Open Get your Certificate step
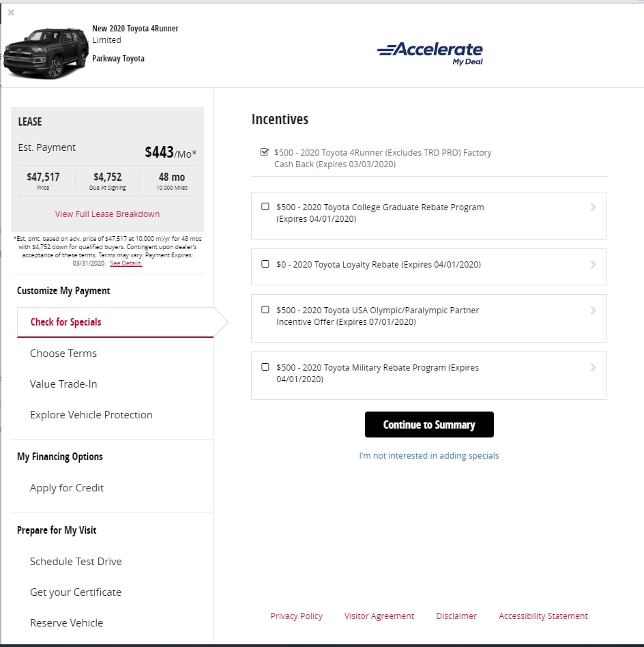644x647 pixels. point(76,592)
